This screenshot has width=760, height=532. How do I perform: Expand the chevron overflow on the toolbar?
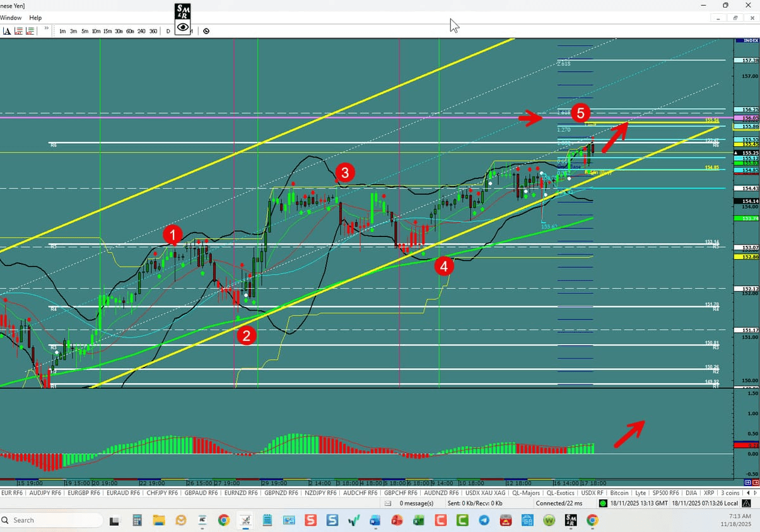point(46,28)
